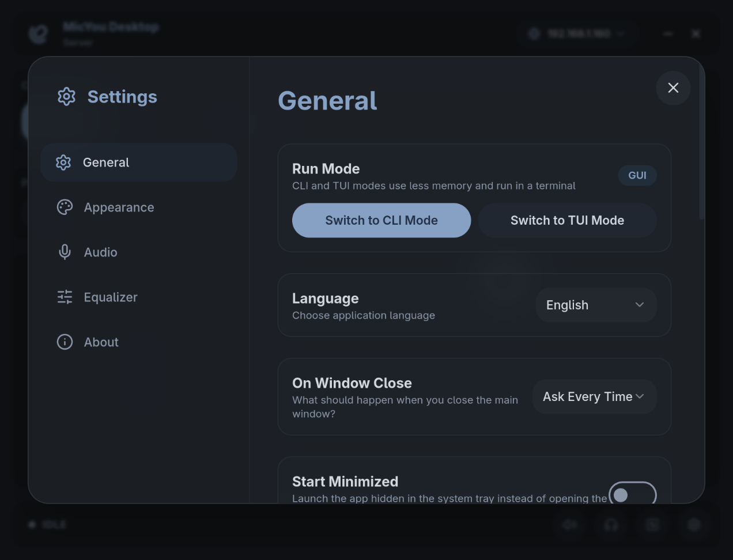This screenshot has width=733, height=560.
Task: Close the Settings dialog with X
Action: coord(673,88)
